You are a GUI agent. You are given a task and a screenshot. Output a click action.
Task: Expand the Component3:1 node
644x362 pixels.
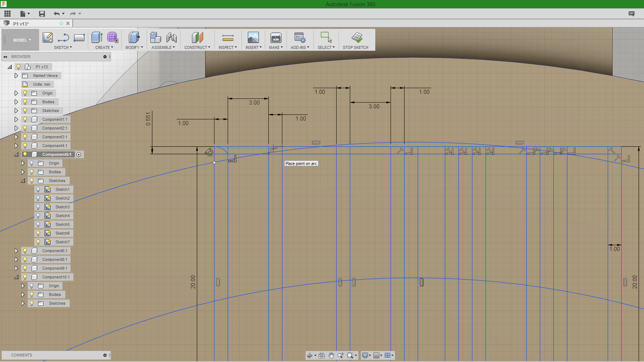[x=16, y=137]
